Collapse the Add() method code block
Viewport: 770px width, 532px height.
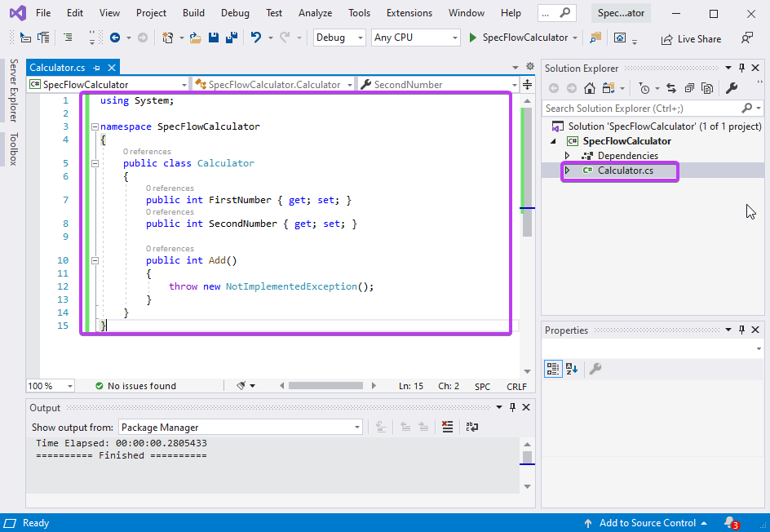95,261
